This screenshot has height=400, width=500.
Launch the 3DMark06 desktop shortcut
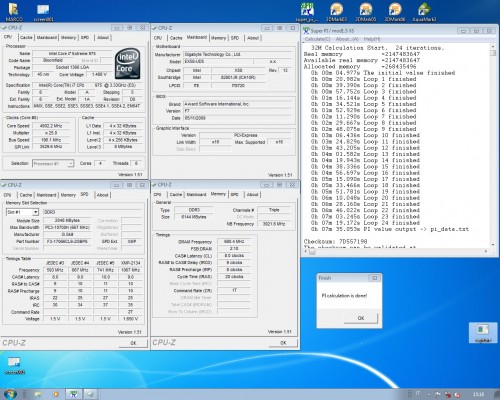[395, 12]
